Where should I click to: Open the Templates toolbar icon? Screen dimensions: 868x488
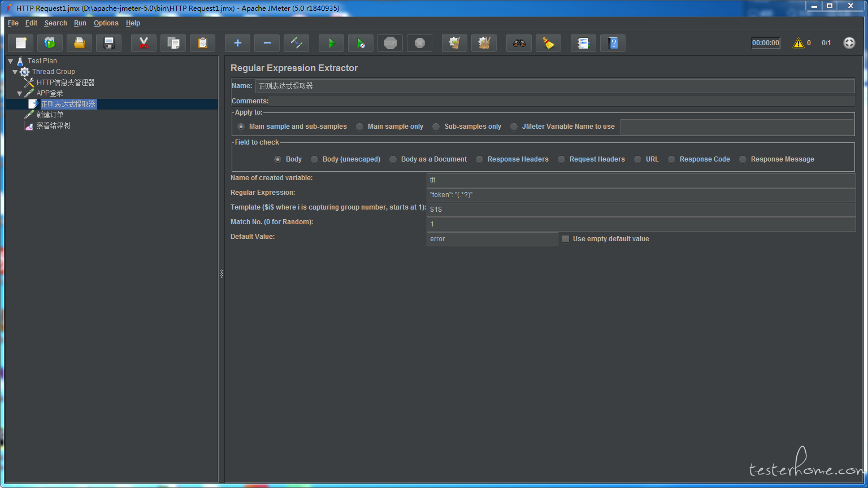click(50, 43)
